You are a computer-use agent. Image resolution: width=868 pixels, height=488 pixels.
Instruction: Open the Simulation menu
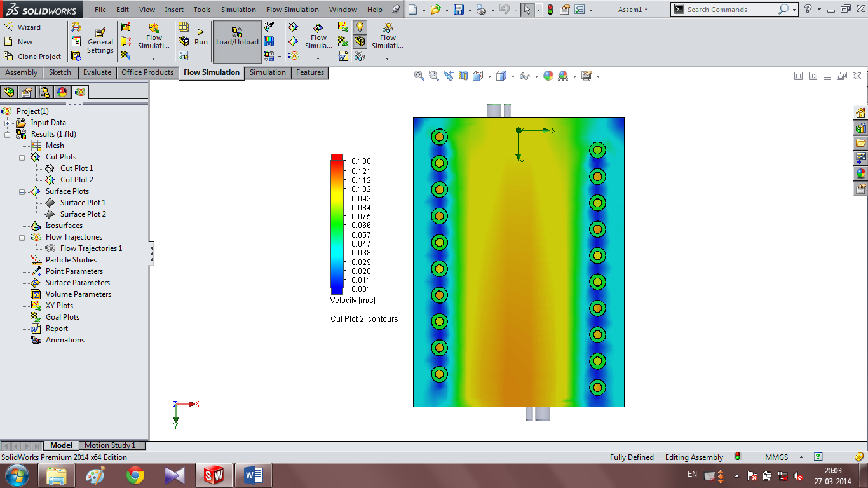pyautogui.click(x=238, y=10)
